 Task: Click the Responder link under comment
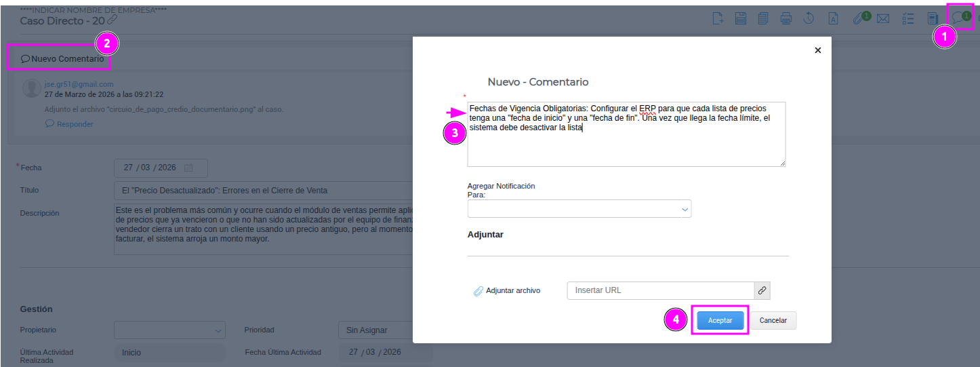(x=69, y=124)
